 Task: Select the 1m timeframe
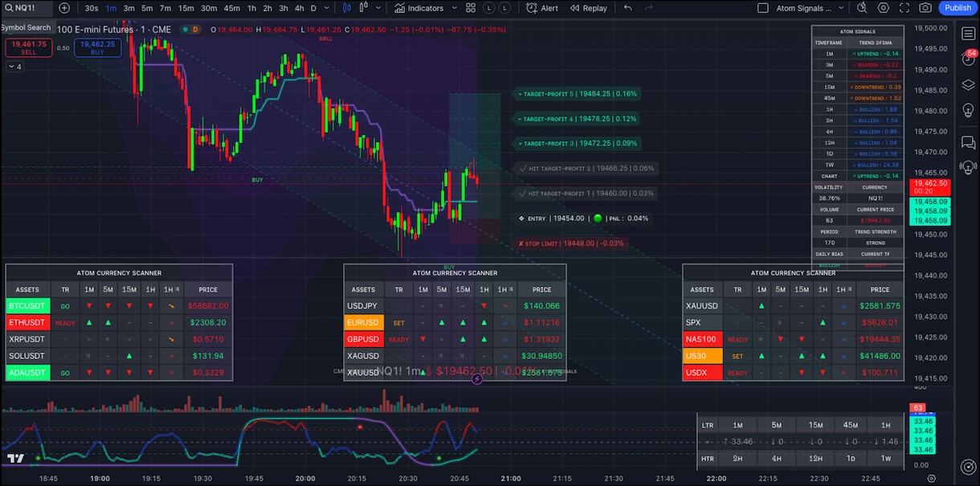click(x=111, y=8)
